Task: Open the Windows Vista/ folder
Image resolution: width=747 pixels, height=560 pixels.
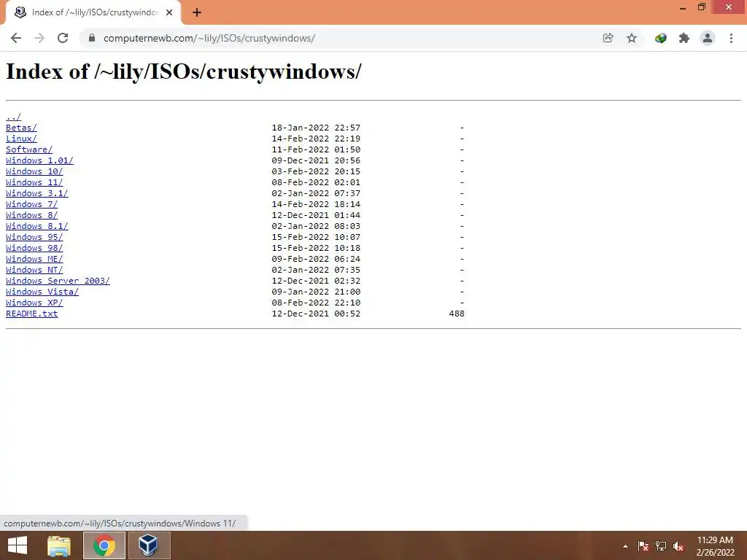Action: click(42, 292)
